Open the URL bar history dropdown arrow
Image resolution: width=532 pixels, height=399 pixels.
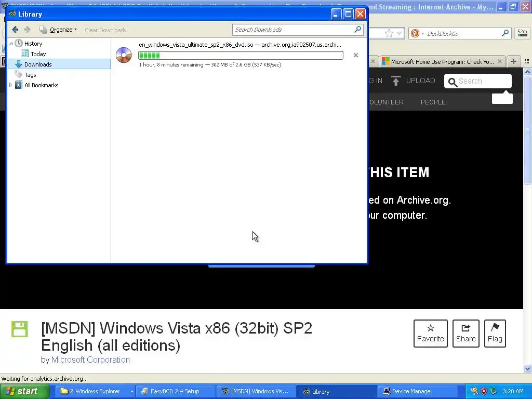400,33
